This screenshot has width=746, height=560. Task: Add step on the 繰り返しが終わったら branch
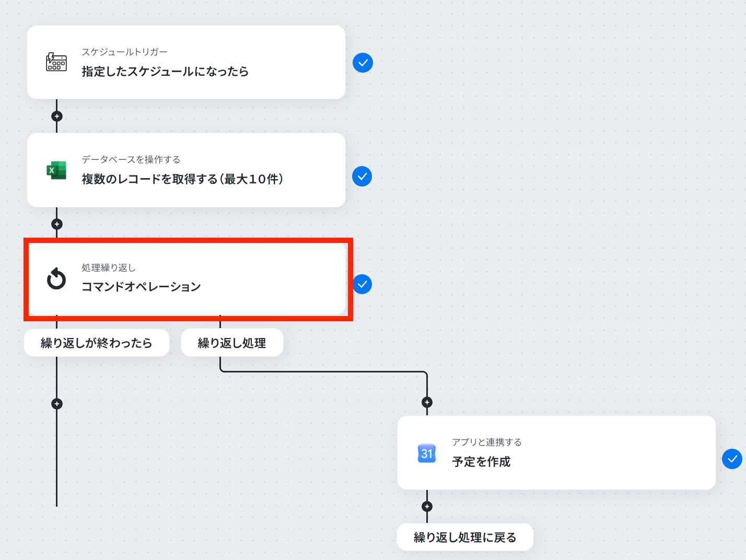click(57, 404)
